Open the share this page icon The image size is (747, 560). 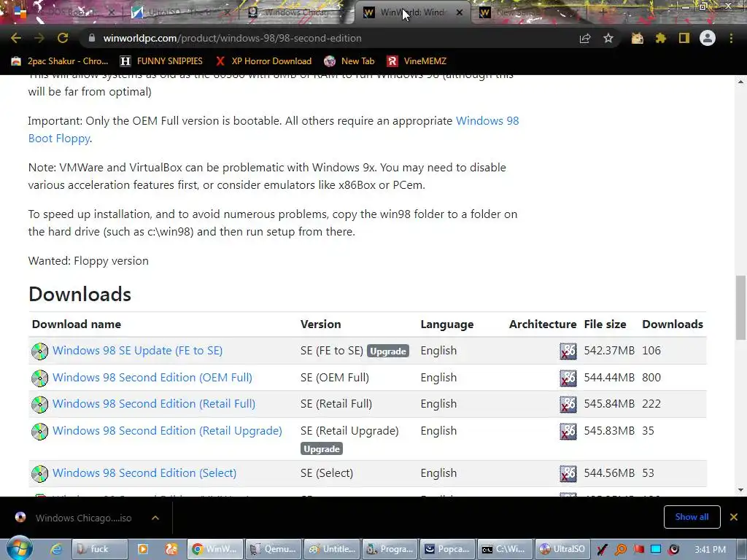click(585, 38)
